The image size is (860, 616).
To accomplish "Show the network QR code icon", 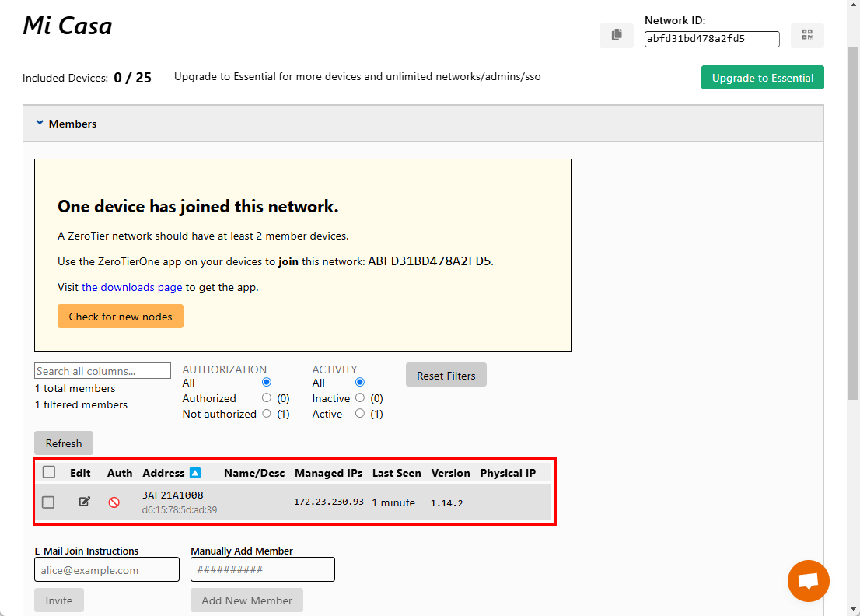I will [x=807, y=35].
